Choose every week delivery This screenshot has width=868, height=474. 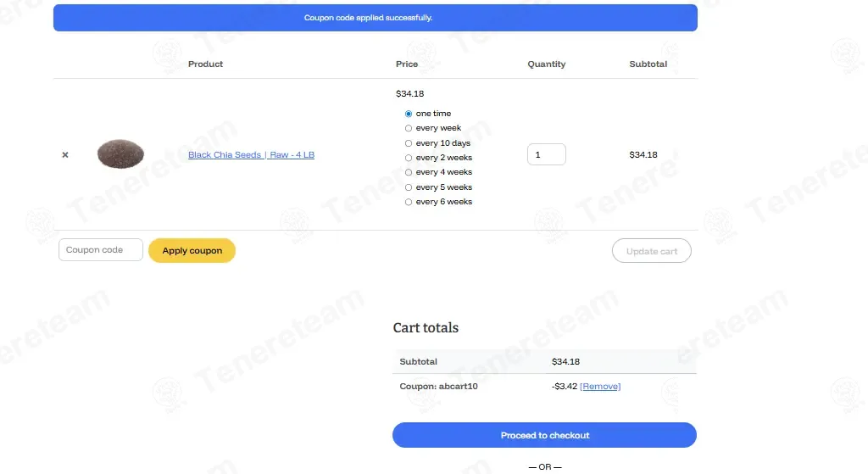(409, 129)
